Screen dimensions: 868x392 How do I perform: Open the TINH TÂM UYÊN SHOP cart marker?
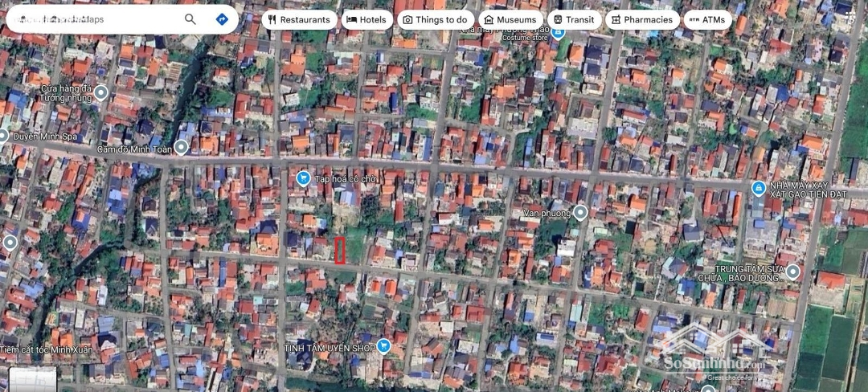coord(383,346)
